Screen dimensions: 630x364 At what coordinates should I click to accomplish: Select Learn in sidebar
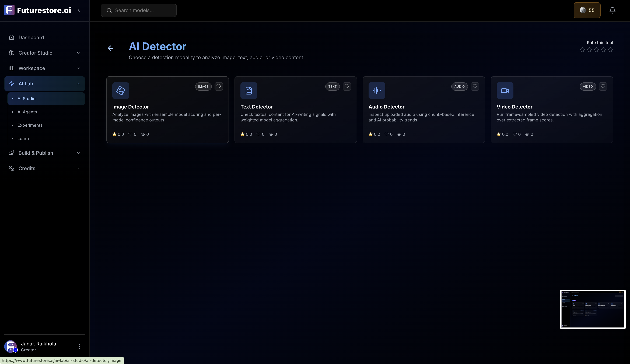coord(46,138)
